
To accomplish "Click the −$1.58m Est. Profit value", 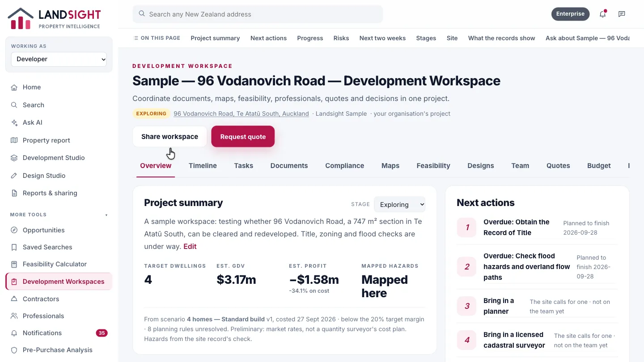I will click(314, 280).
